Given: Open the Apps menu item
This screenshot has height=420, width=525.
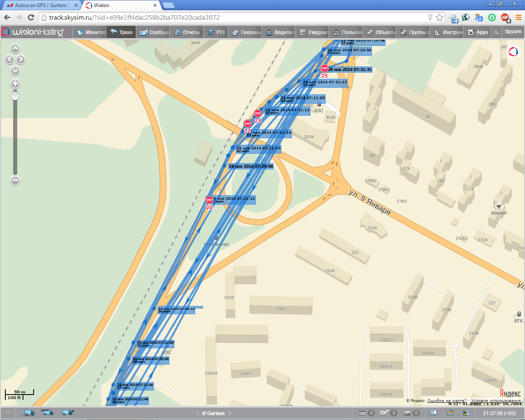Looking at the screenshot, I should pos(478,32).
